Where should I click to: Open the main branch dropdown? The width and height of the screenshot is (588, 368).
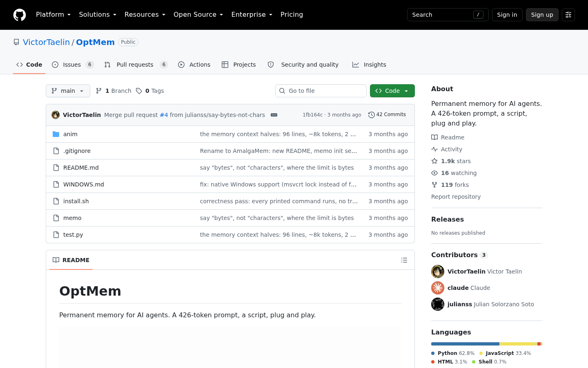click(x=68, y=91)
